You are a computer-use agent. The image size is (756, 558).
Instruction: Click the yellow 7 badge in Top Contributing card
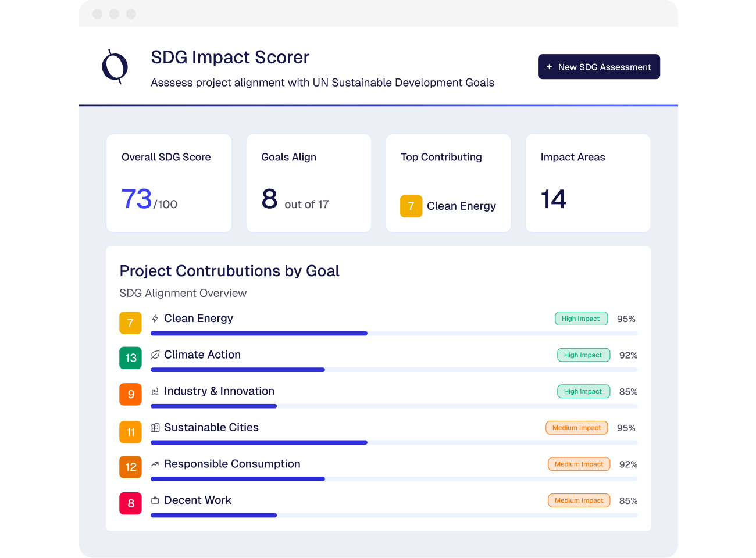(x=411, y=206)
